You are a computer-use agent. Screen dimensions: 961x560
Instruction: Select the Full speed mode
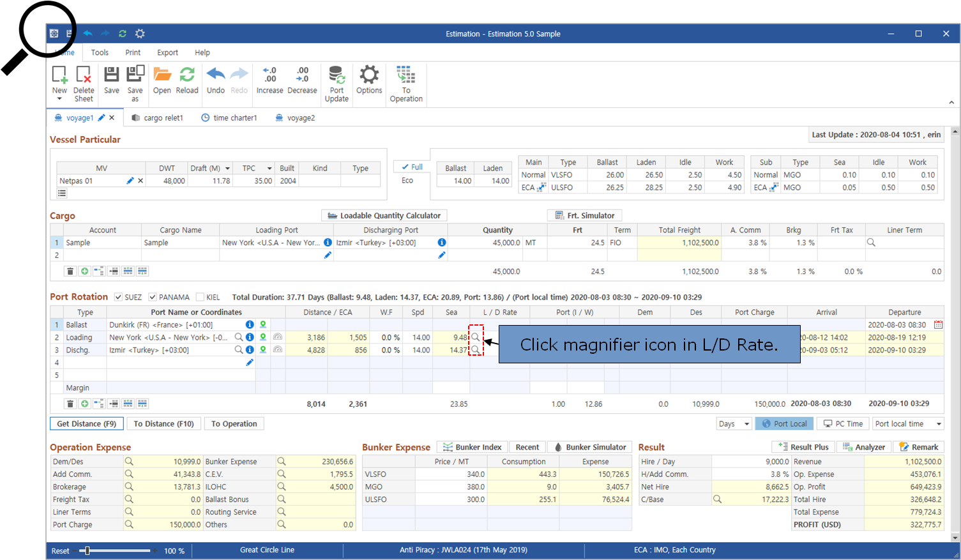(412, 167)
